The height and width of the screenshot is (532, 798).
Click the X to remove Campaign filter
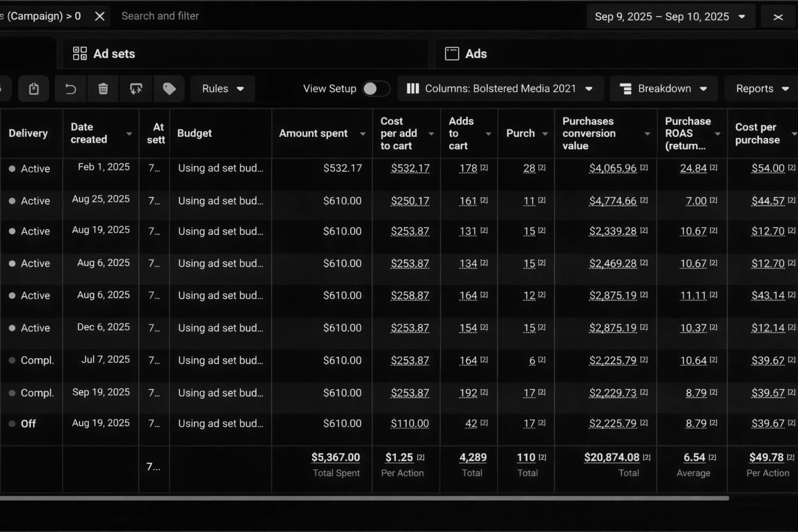(100, 16)
